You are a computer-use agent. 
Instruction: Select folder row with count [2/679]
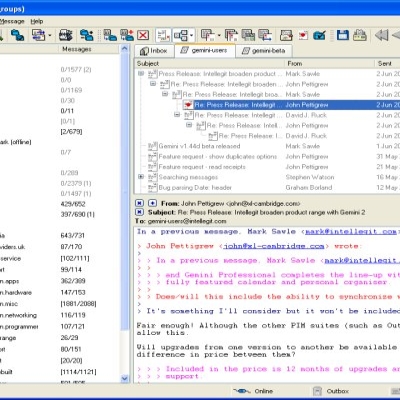pyautogui.click(x=59, y=131)
